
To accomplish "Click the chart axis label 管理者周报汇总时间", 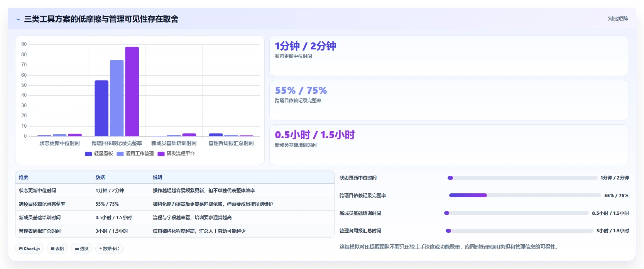I will pyautogui.click(x=231, y=143).
